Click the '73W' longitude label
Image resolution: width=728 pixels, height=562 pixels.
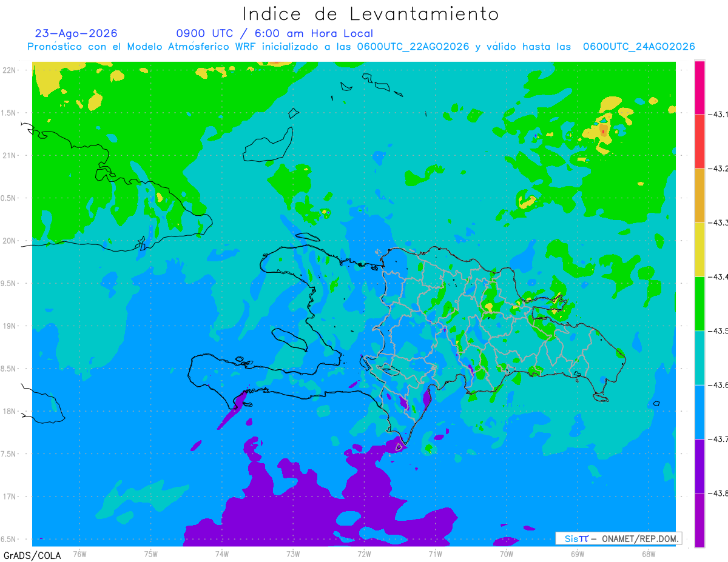[293, 554]
